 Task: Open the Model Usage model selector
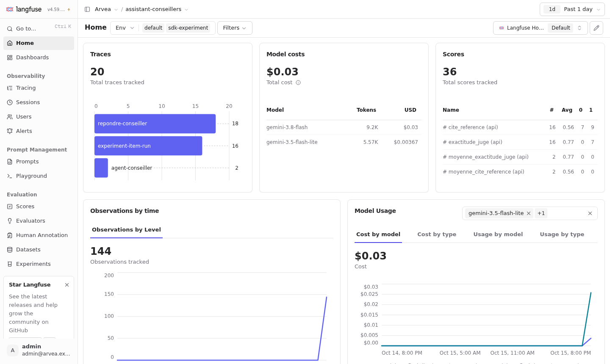point(530,213)
